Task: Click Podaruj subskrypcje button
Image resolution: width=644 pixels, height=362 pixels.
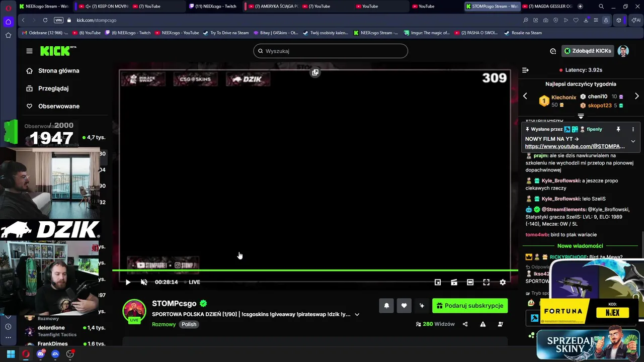Action: (470, 306)
